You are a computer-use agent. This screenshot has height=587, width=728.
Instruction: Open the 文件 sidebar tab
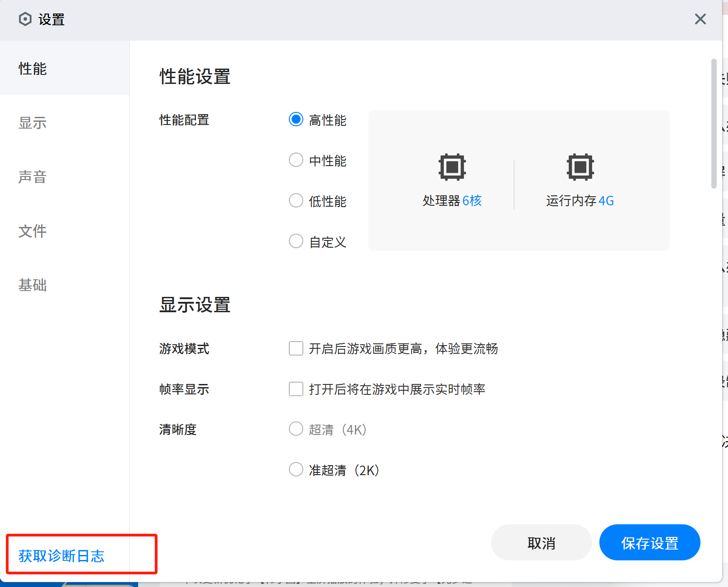pyautogui.click(x=65, y=231)
